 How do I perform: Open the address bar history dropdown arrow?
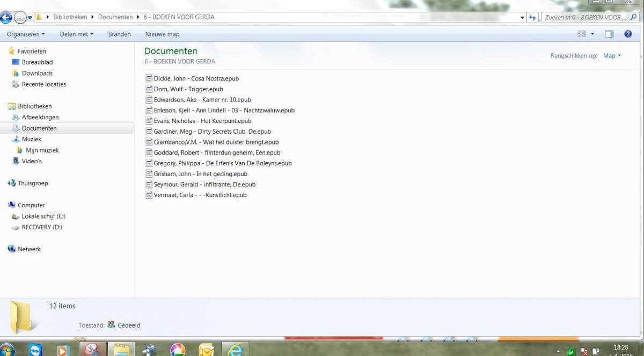pos(523,18)
